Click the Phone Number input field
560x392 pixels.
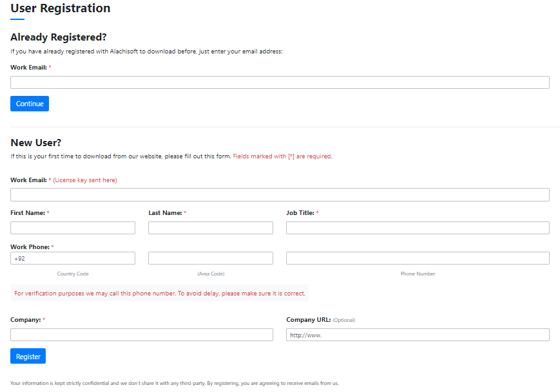418,258
